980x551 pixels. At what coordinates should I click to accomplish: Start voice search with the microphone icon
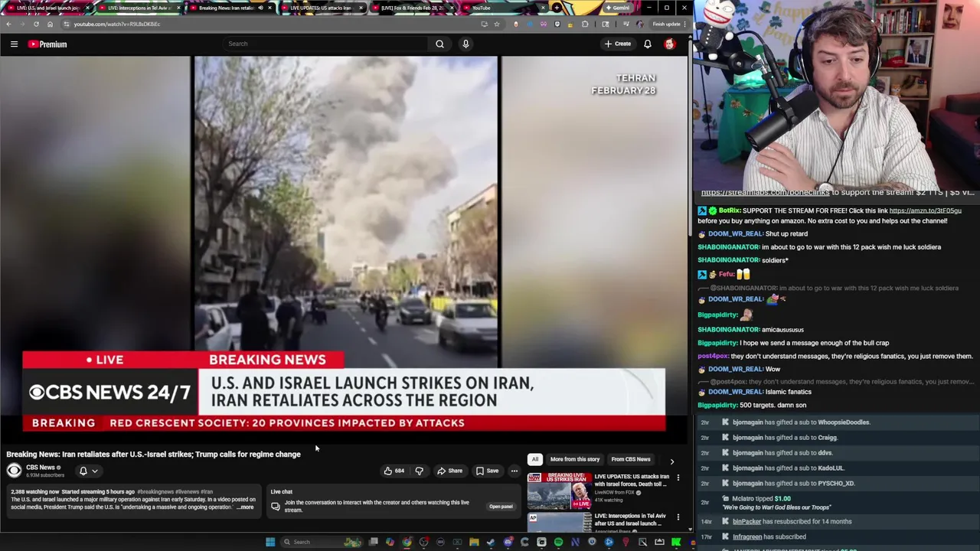click(x=465, y=44)
